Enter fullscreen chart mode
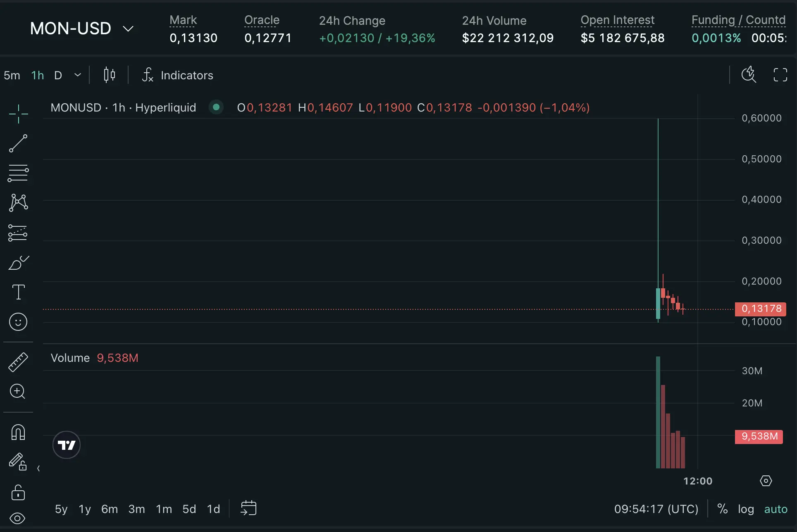The image size is (797, 532). pos(780,75)
